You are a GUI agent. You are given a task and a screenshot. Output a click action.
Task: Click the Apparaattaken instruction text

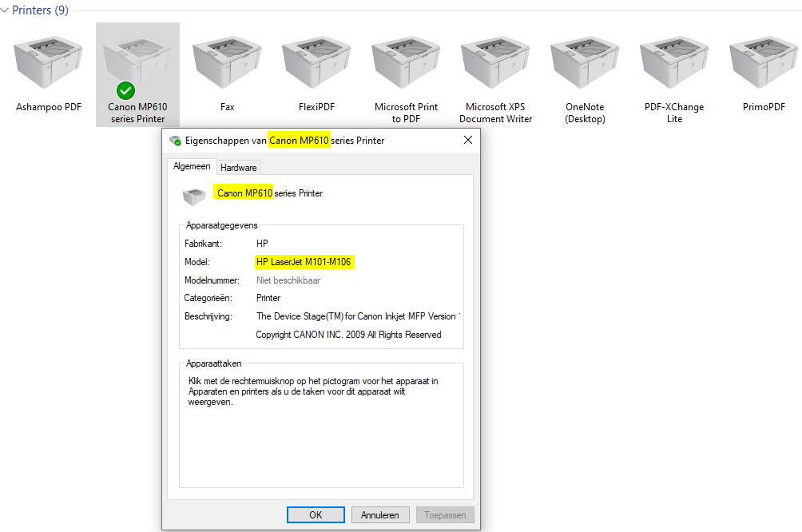tap(313, 391)
